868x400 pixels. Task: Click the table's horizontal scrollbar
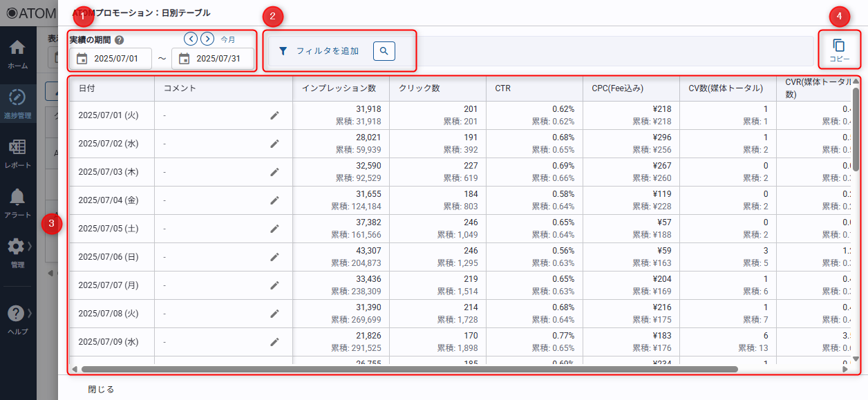[408, 369]
